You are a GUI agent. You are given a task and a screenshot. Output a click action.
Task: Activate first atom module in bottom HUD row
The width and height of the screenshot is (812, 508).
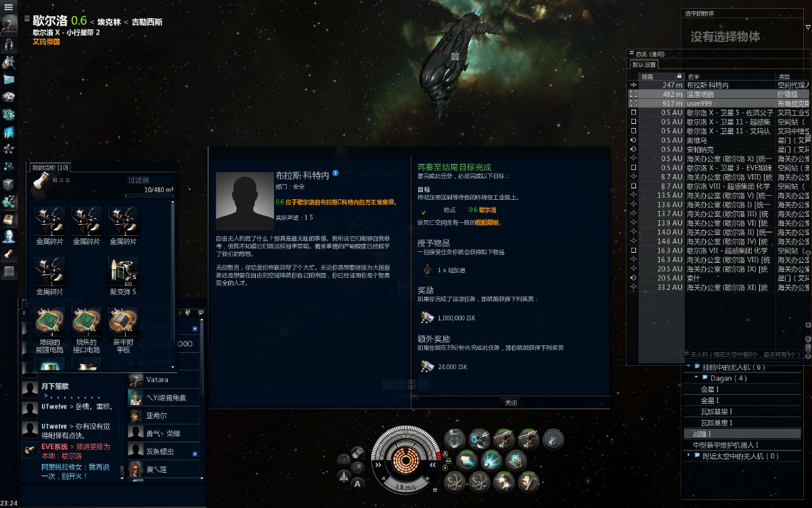[455, 482]
